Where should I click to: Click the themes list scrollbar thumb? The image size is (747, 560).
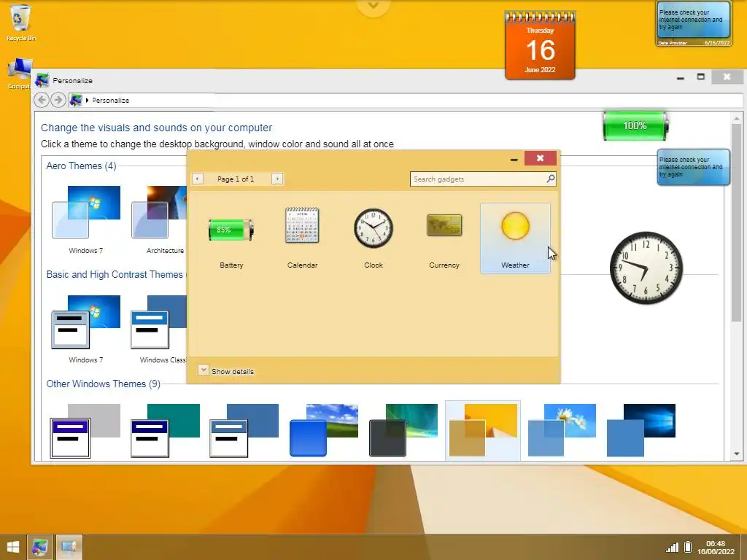(x=737, y=222)
